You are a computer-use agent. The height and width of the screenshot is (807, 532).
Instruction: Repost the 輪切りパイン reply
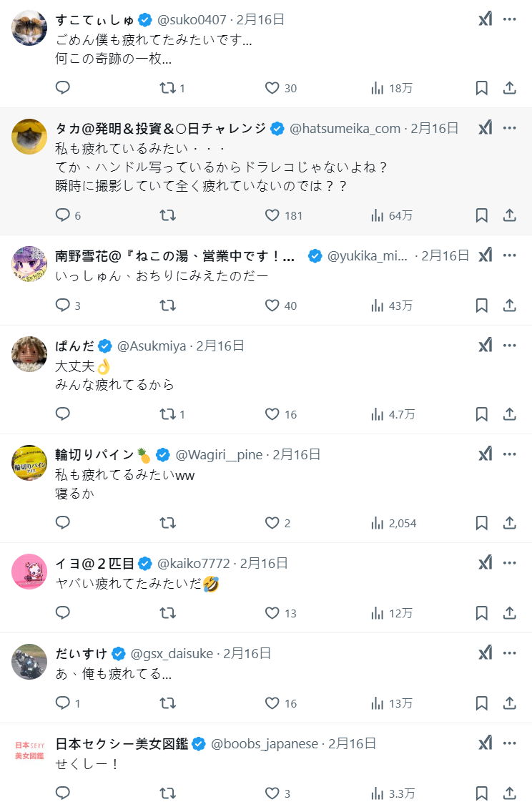coord(167,523)
